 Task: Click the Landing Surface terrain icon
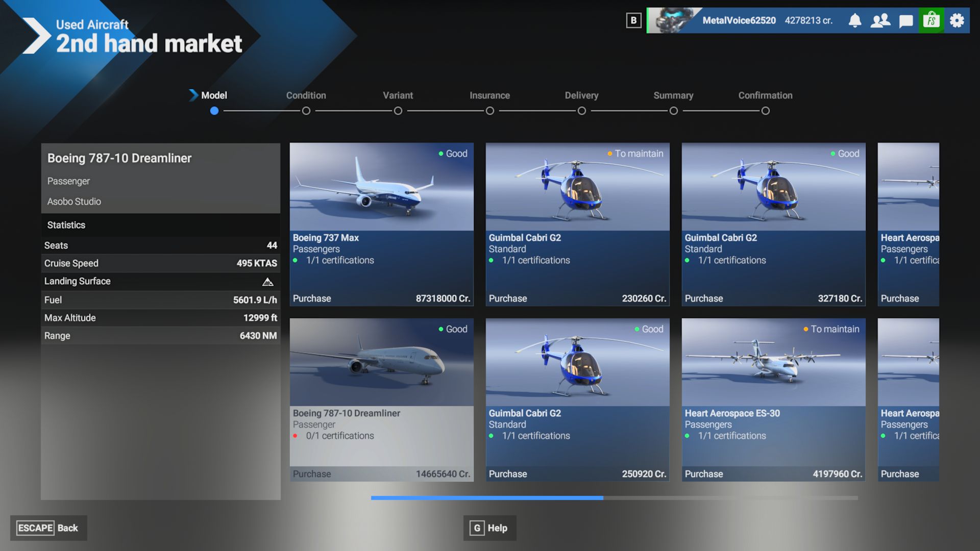267,282
